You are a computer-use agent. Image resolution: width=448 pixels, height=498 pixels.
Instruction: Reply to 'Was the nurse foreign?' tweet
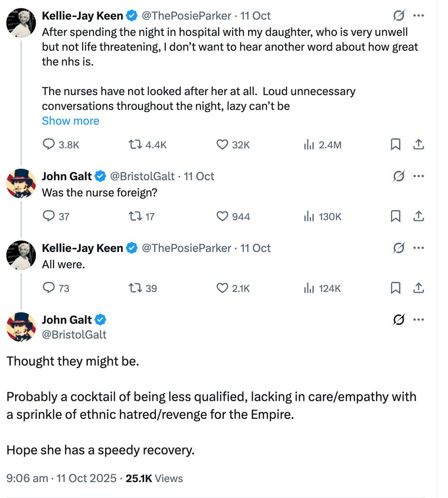tap(49, 217)
